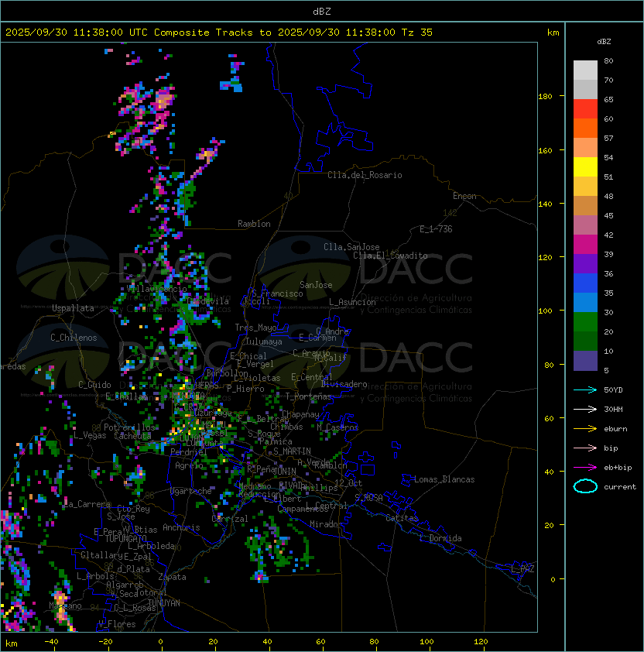Image resolution: width=644 pixels, height=652 pixels.
Task: Click the 'Catitas' place label
Action: point(402,518)
